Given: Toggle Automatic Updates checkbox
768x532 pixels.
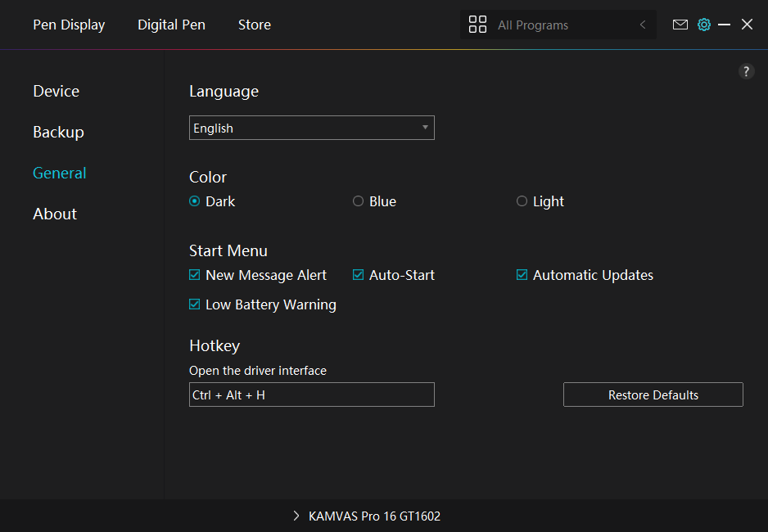Looking at the screenshot, I should click(x=522, y=275).
